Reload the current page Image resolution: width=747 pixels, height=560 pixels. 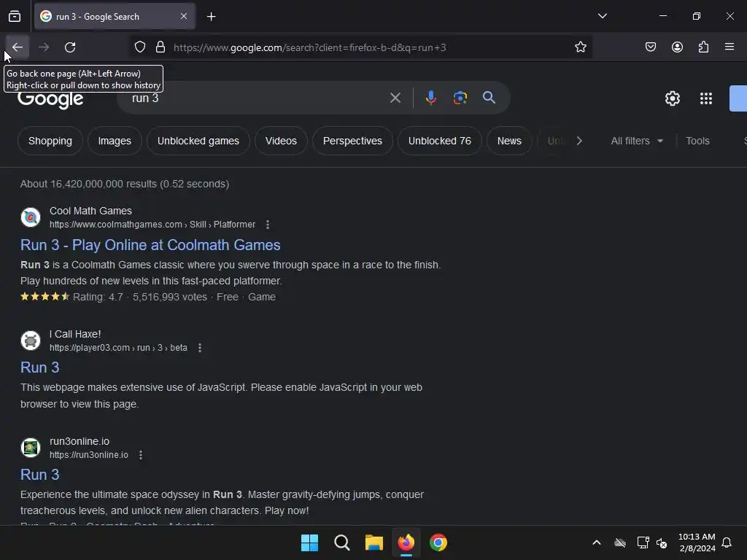70,47
